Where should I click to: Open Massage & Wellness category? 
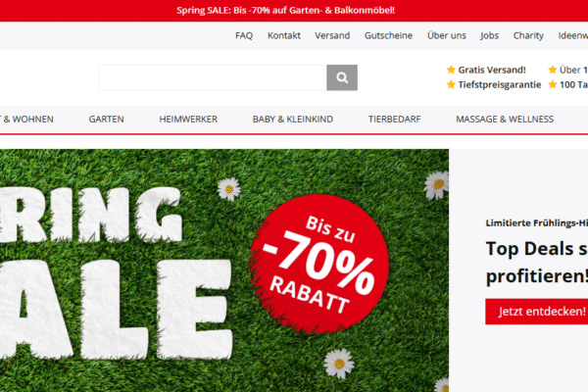pos(505,120)
